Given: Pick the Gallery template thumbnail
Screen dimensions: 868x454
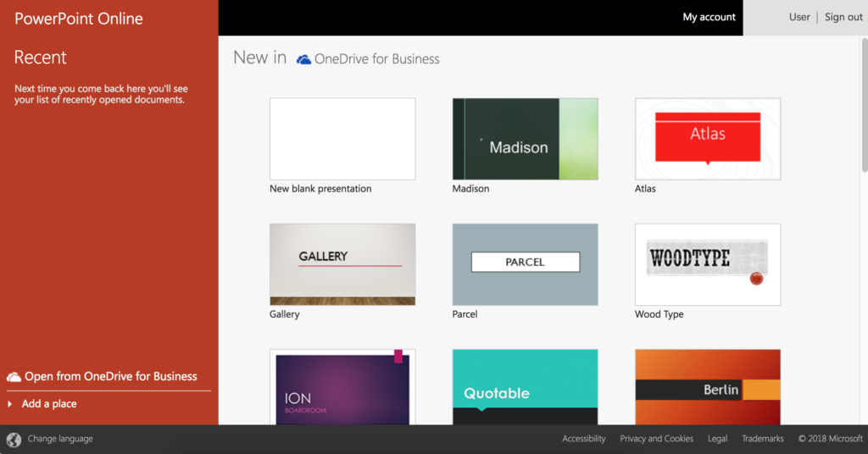Looking at the screenshot, I should tap(342, 264).
